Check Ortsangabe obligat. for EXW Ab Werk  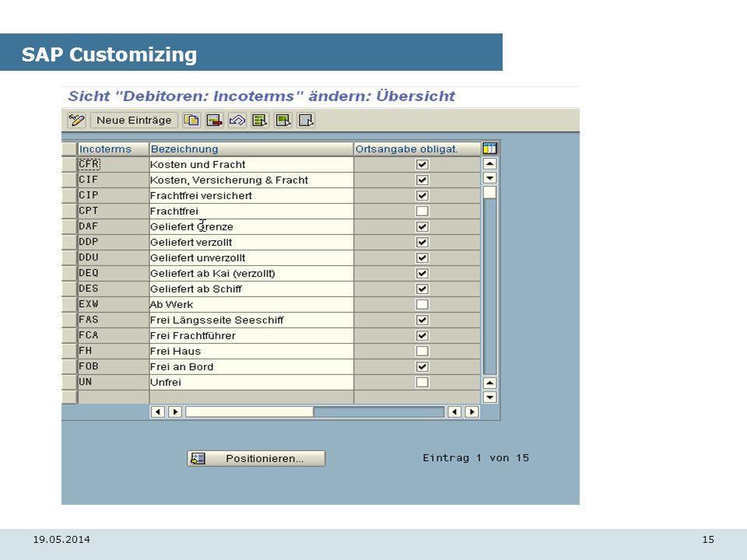click(422, 304)
